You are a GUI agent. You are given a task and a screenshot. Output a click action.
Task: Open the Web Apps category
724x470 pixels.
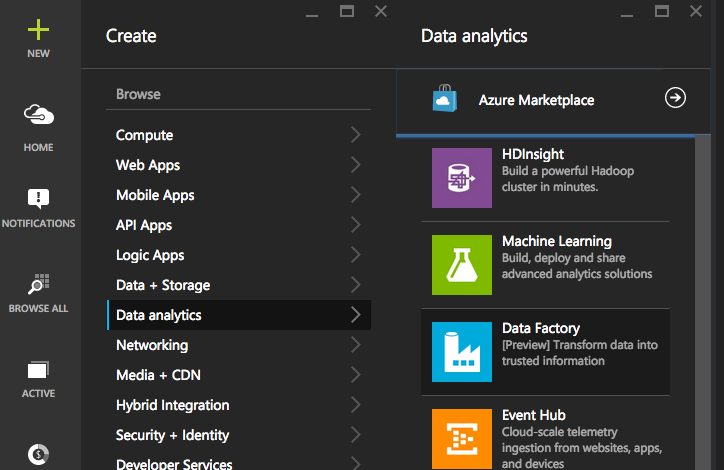[239, 165]
